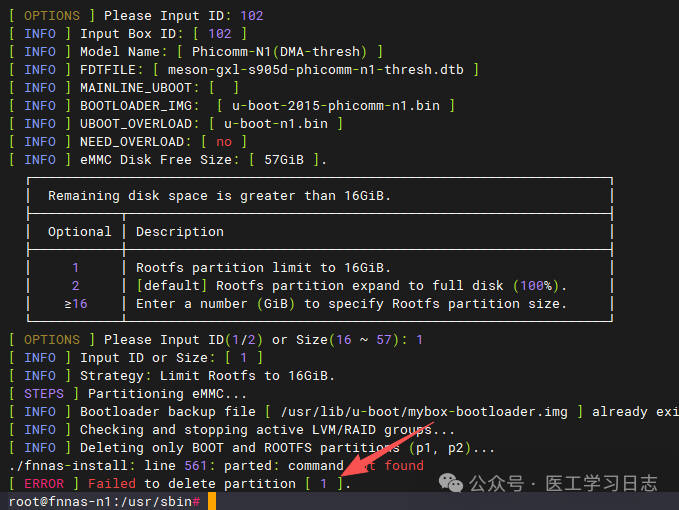Click the u-boot-2015-phicomm-n1.bin bootloader name

[338, 106]
